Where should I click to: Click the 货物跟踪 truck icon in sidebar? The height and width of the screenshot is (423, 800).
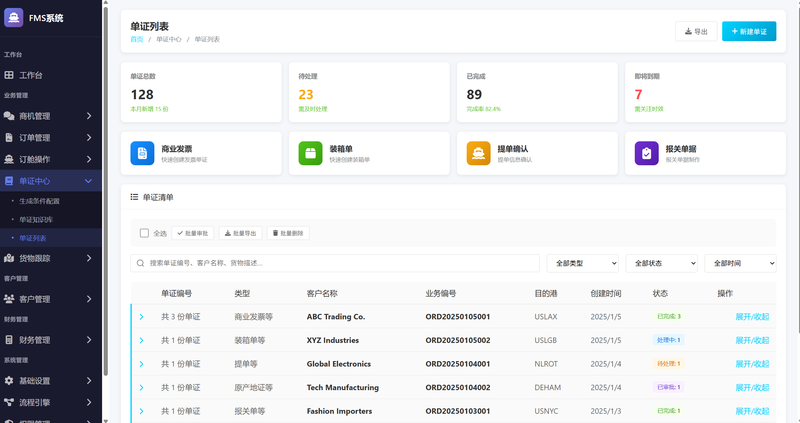(x=10, y=258)
